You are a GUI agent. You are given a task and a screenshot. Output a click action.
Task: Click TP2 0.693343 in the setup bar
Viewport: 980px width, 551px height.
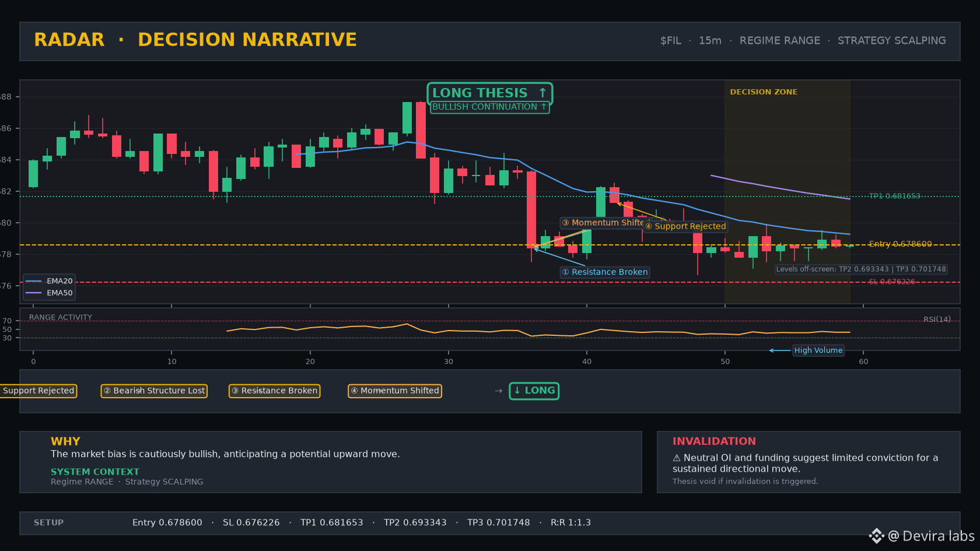point(415,522)
